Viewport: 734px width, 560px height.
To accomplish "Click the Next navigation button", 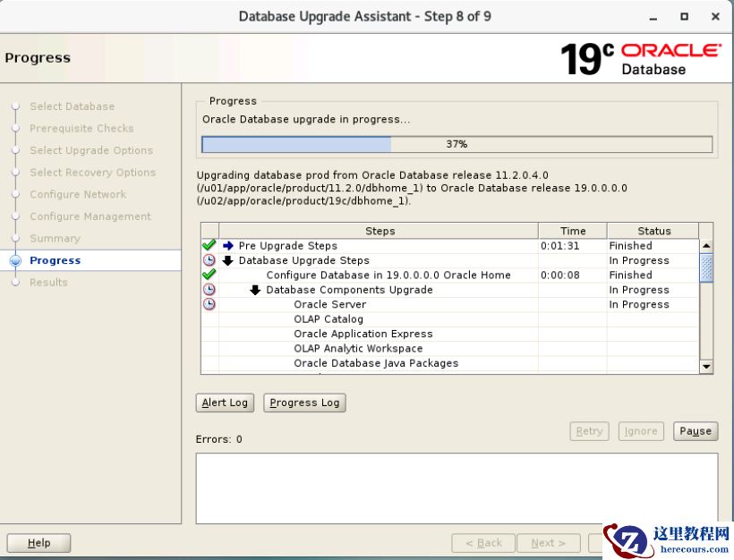I will [549, 543].
